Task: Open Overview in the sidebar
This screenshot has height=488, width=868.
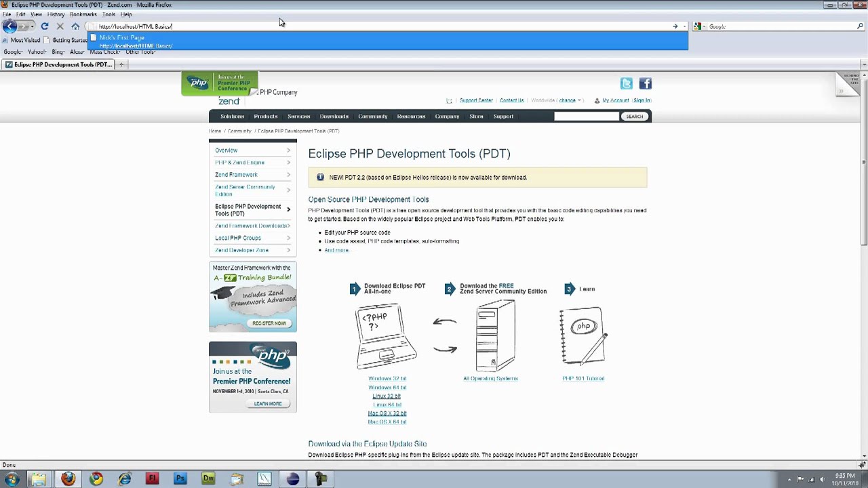Action: [226, 150]
